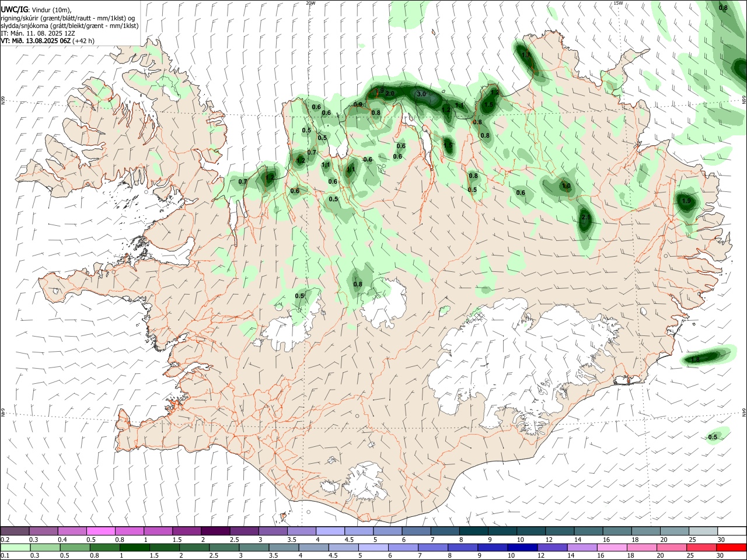This screenshot has width=747, height=560.
Task: Select the bright pink swatch starting at 0.5, top row
Action: pos(100,531)
